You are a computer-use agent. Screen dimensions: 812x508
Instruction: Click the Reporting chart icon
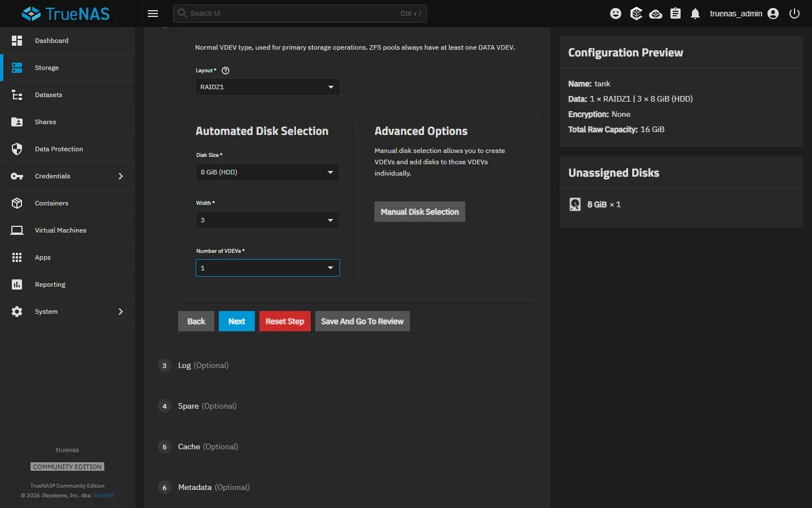[x=17, y=284]
